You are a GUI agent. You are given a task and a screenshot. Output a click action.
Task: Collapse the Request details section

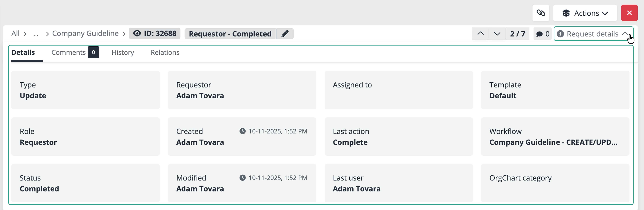[625, 34]
